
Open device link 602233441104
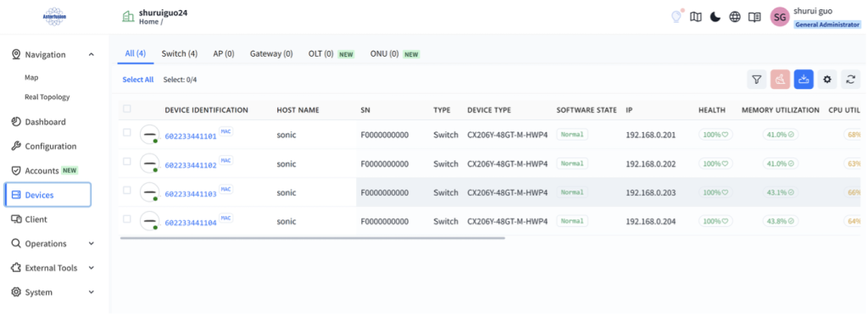(x=191, y=223)
